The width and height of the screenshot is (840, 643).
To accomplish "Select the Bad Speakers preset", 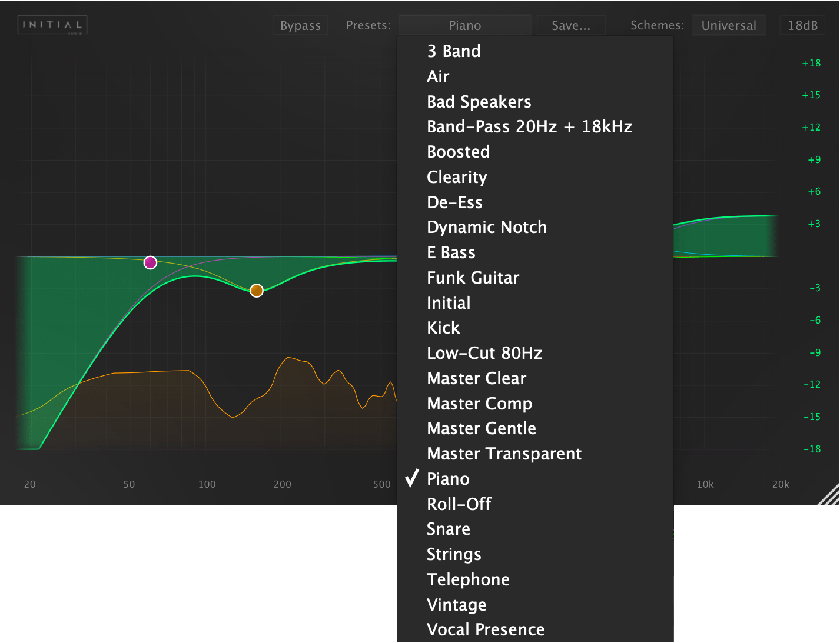I will point(479,102).
